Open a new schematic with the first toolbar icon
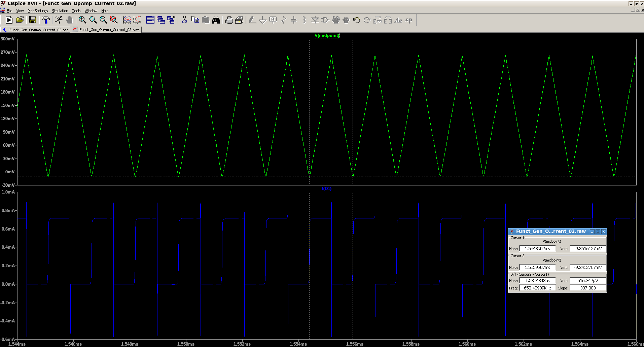The image size is (644, 347). coord(9,20)
